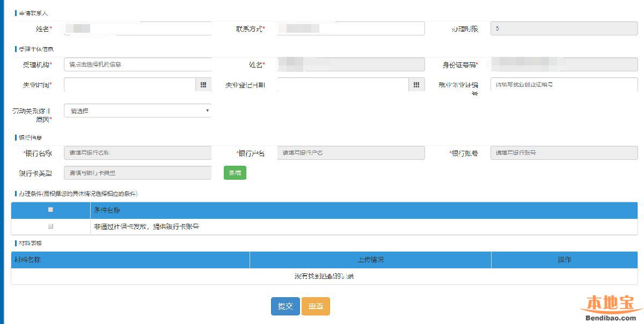Click the 银行户名 text field

coord(351,153)
